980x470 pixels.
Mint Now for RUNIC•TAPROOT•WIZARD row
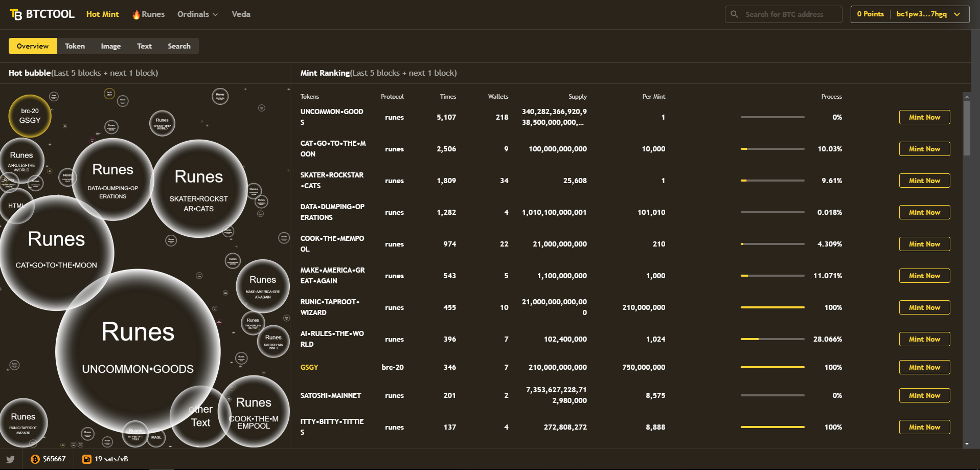[x=924, y=307]
